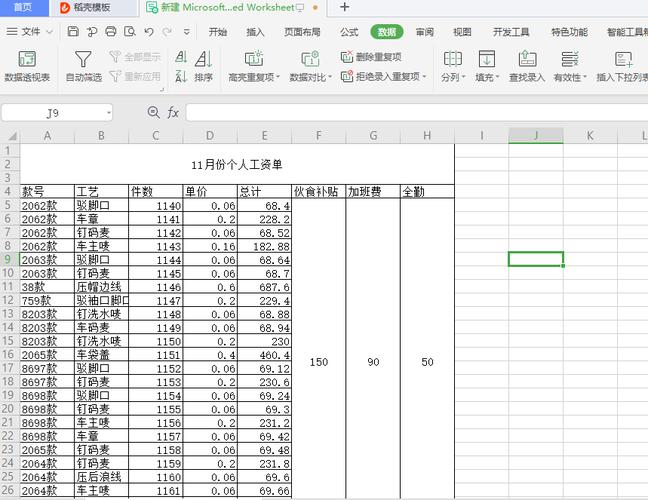Image resolution: width=648 pixels, height=500 pixels.
Task: Click the print icon in quick toolbar
Action: click(x=111, y=31)
